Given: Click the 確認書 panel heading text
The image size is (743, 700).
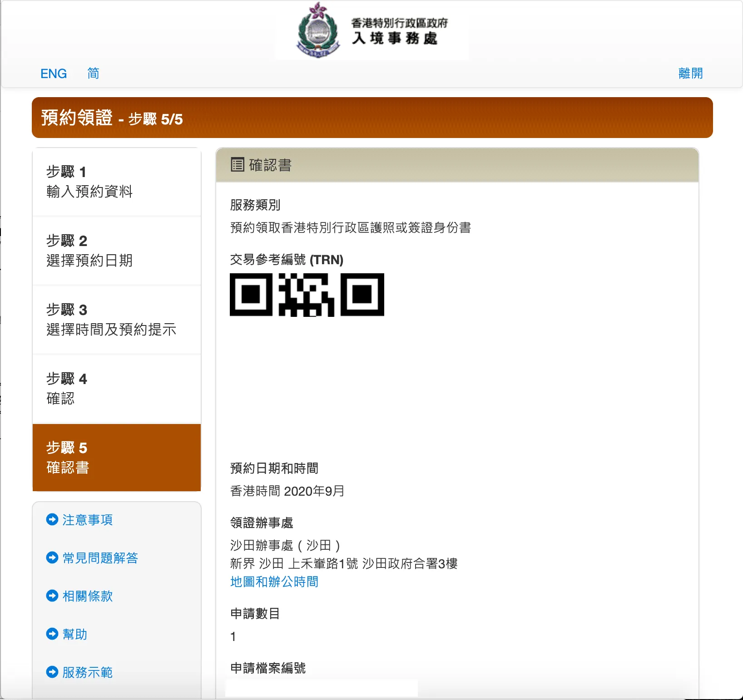Looking at the screenshot, I should 270,165.
